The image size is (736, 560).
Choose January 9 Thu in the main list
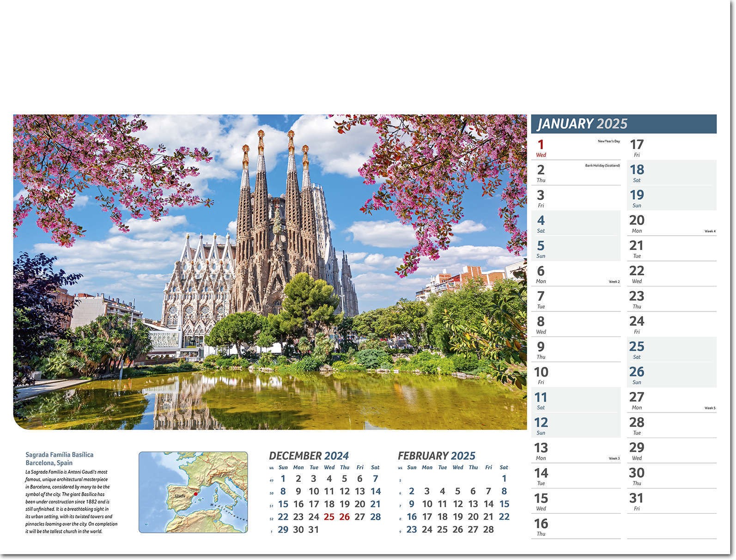click(576, 350)
